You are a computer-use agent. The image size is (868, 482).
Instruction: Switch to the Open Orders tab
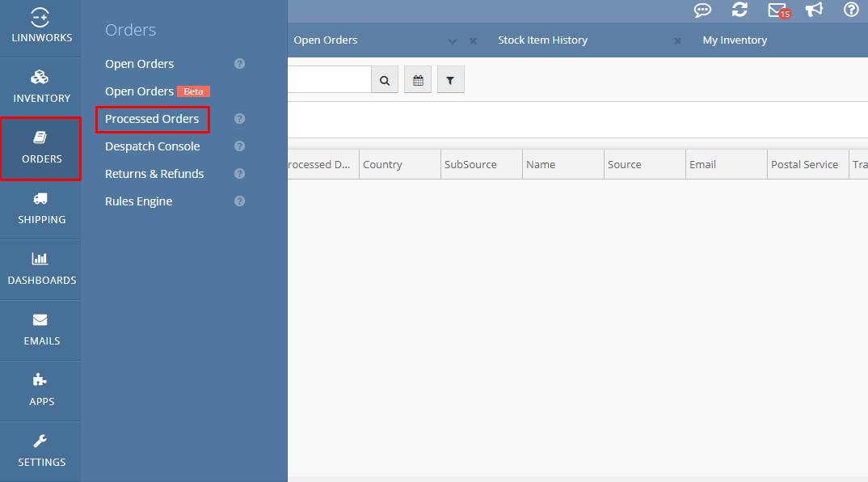click(326, 40)
